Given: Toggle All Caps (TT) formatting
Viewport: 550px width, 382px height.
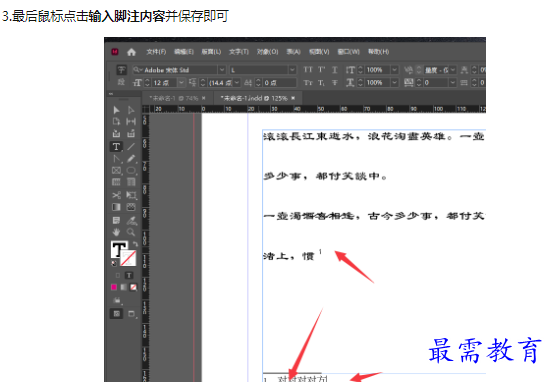Looking at the screenshot, I should tap(308, 70).
